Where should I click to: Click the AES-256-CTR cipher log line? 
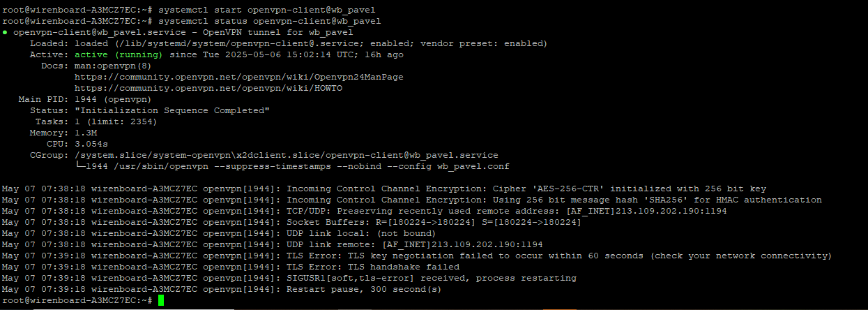(384, 189)
